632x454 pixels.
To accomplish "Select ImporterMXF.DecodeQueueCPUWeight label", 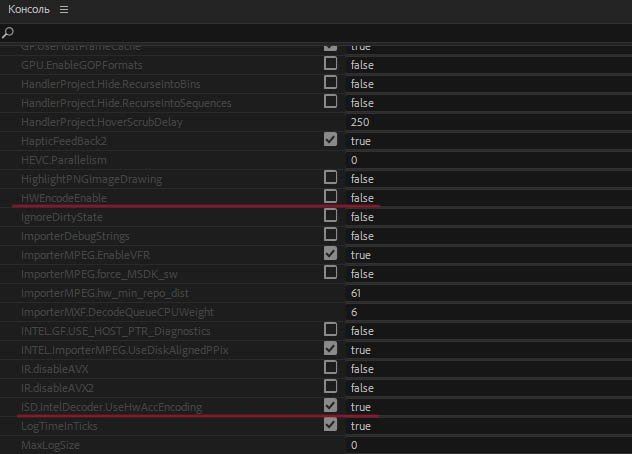I will coord(118,312).
